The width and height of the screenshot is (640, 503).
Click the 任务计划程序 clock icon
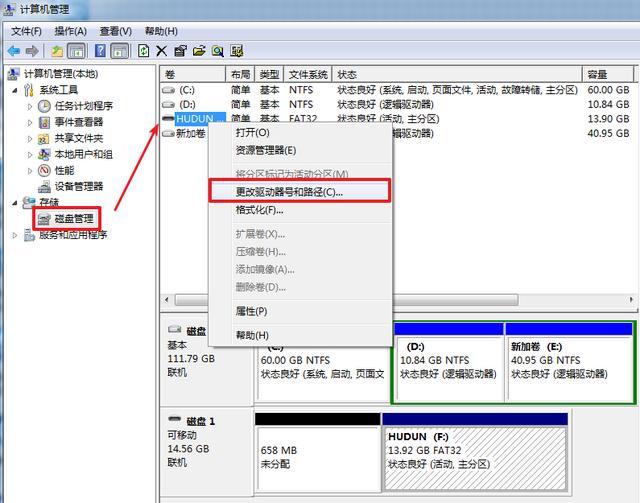click(44, 106)
